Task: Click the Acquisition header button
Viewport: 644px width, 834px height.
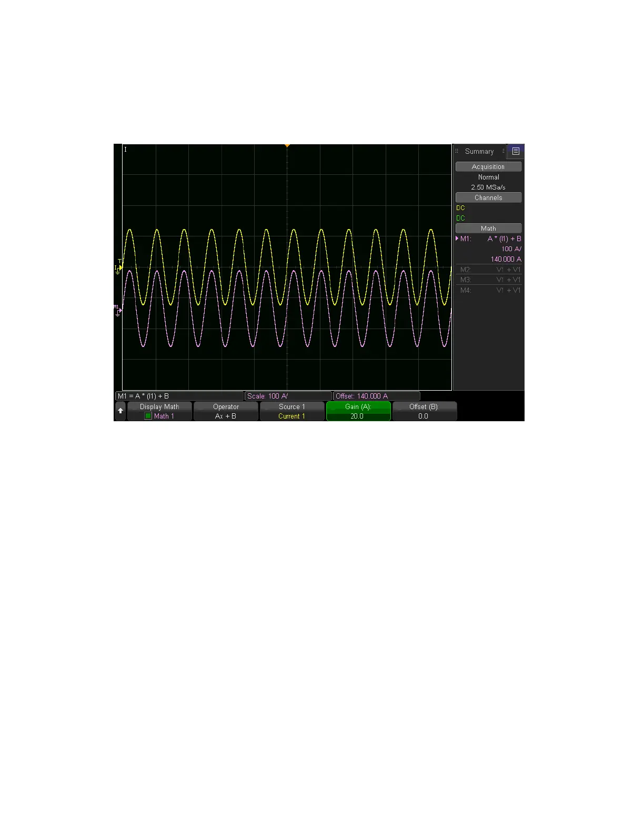Action: click(489, 166)
